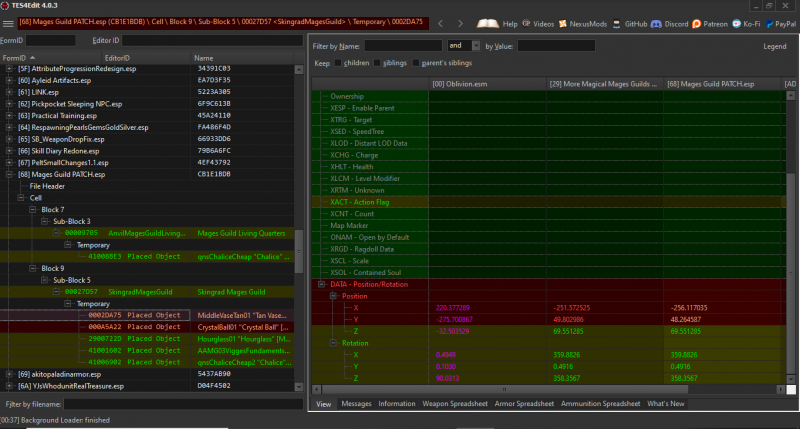Collapse the Block 7 node
800x429 pixels.
33,210
